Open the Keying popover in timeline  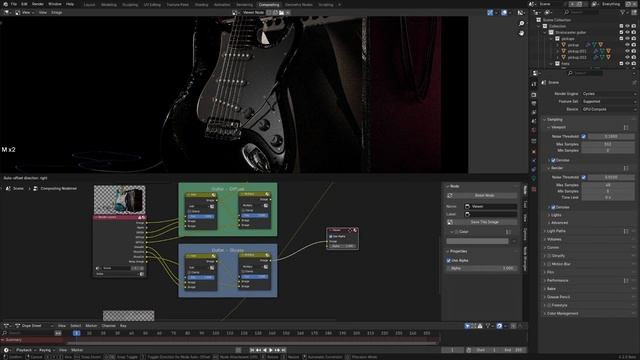point(47,350)
